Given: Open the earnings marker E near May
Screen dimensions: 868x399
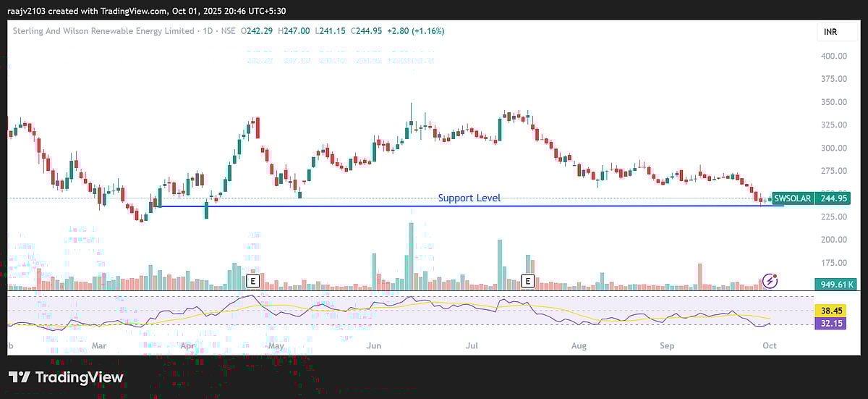Looking at the screenshot, I should [x=253, y=280].
